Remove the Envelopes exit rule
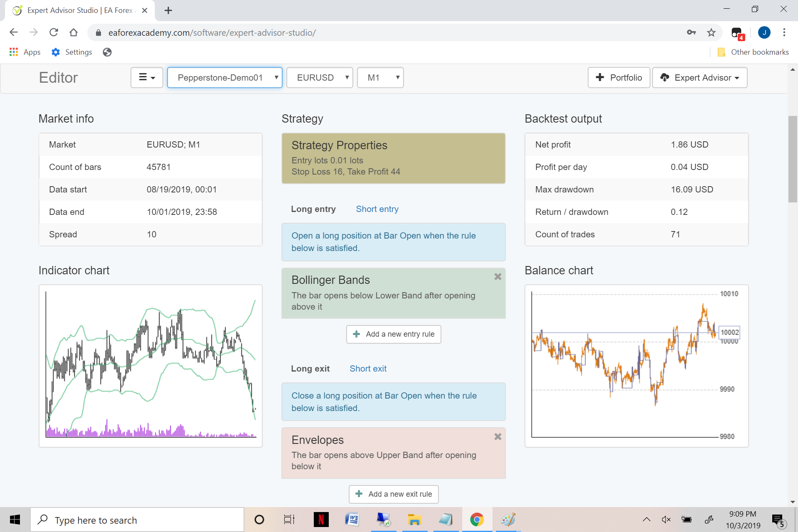 coord(498,437)
